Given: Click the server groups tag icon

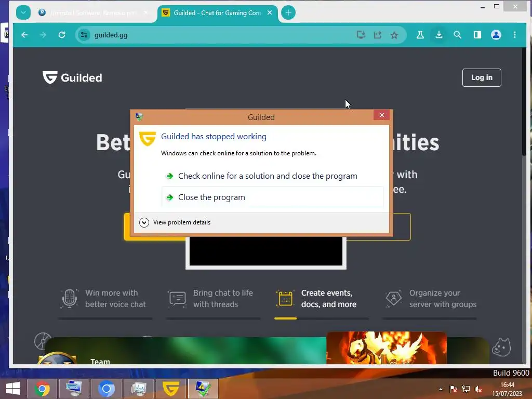Looking at the screenshot, I should point(394,299).
